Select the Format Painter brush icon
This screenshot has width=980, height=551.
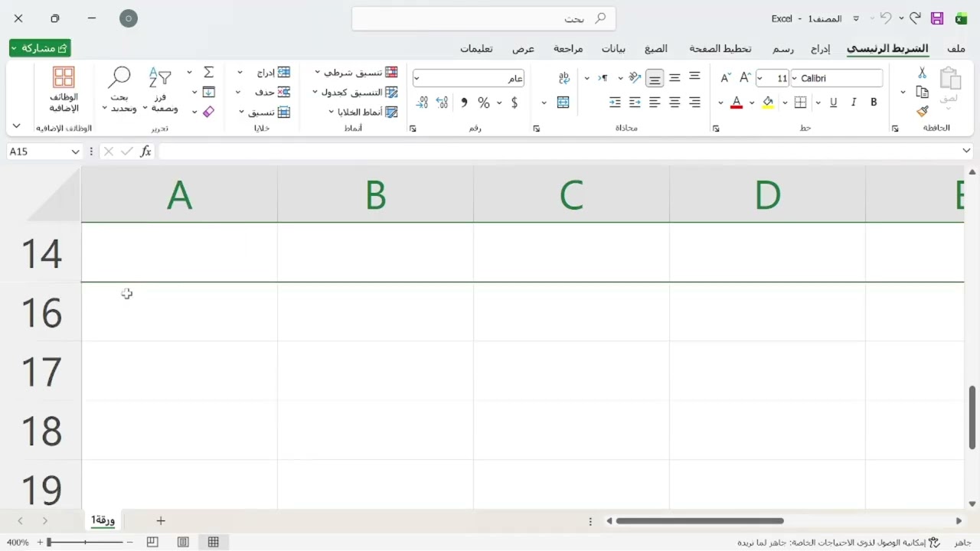point(922,111)
